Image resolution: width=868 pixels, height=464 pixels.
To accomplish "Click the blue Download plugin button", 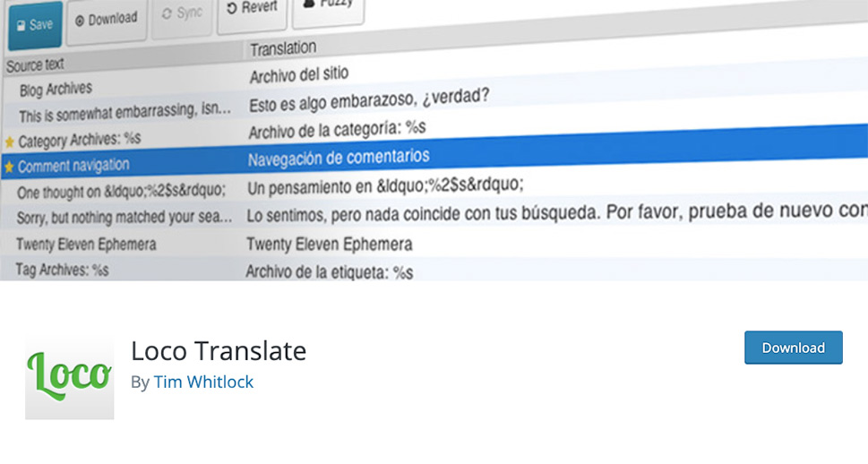I will (x=794, y=348).
